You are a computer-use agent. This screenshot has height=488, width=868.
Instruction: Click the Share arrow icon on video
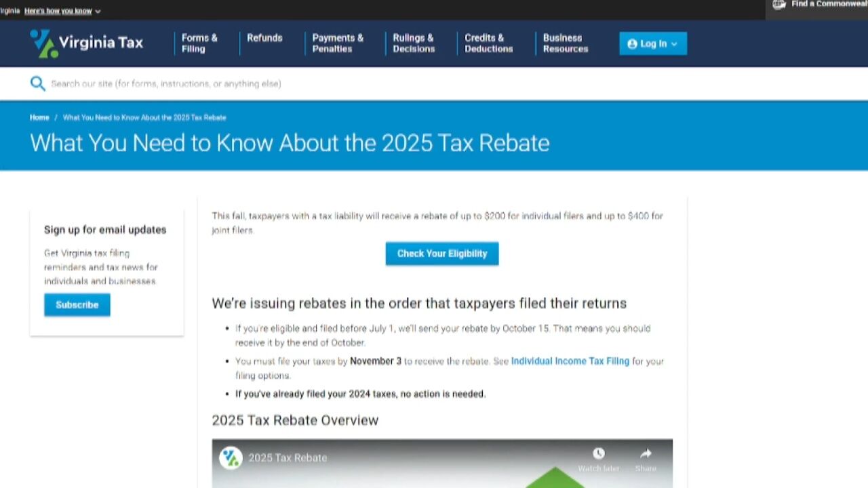pos(646,453)
